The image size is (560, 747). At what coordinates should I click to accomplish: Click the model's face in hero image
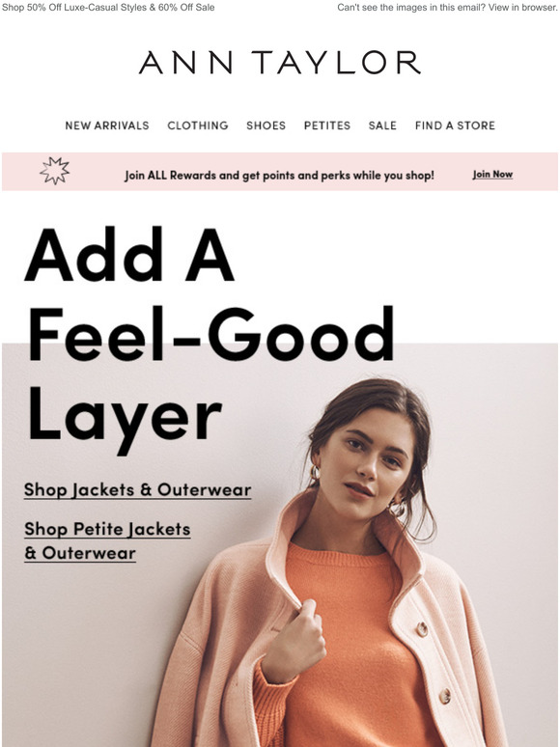[366, 464]
